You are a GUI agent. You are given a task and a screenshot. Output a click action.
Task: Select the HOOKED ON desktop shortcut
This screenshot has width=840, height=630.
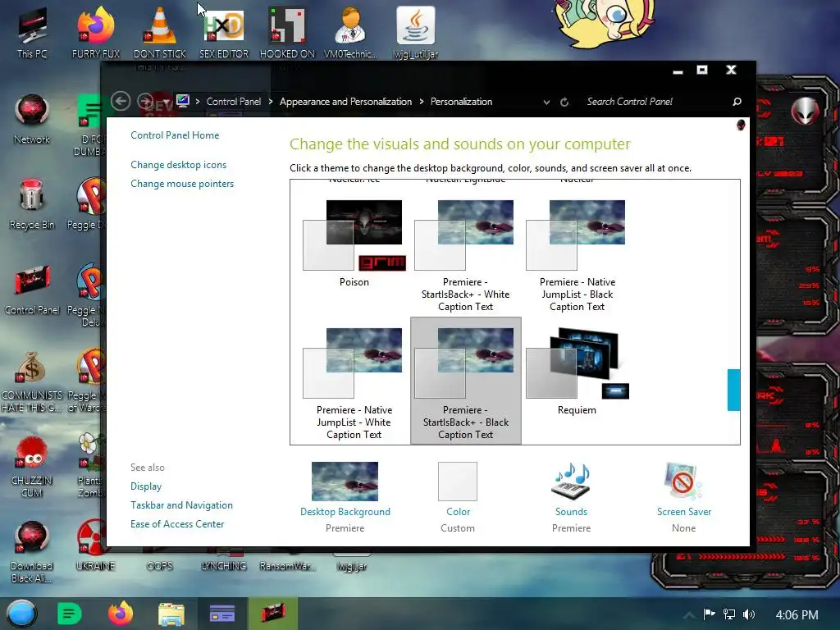[x=287, y=33]
